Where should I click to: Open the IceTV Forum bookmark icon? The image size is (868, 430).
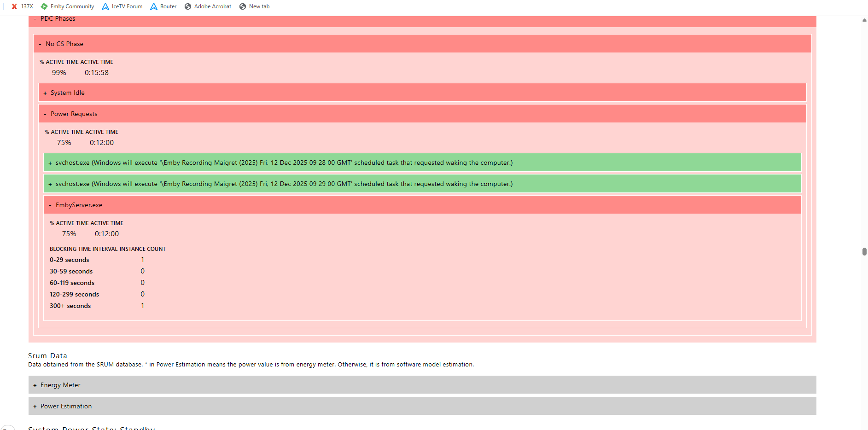(105, 6)
